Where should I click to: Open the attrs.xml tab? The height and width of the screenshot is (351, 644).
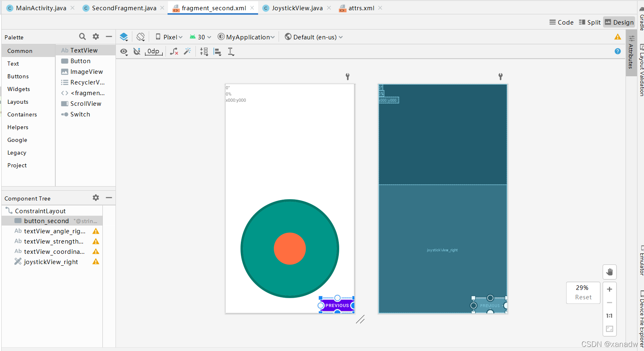pos(361,8)
